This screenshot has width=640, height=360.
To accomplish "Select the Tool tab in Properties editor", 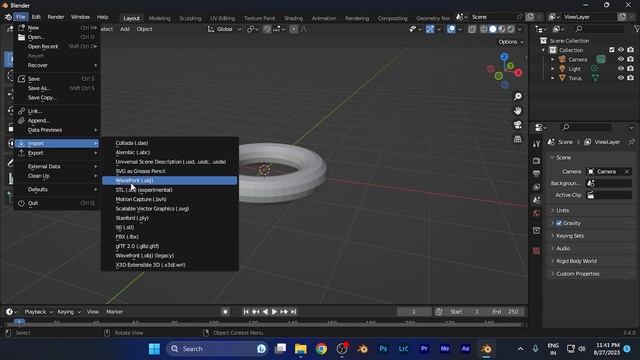I will coord(536,144).
